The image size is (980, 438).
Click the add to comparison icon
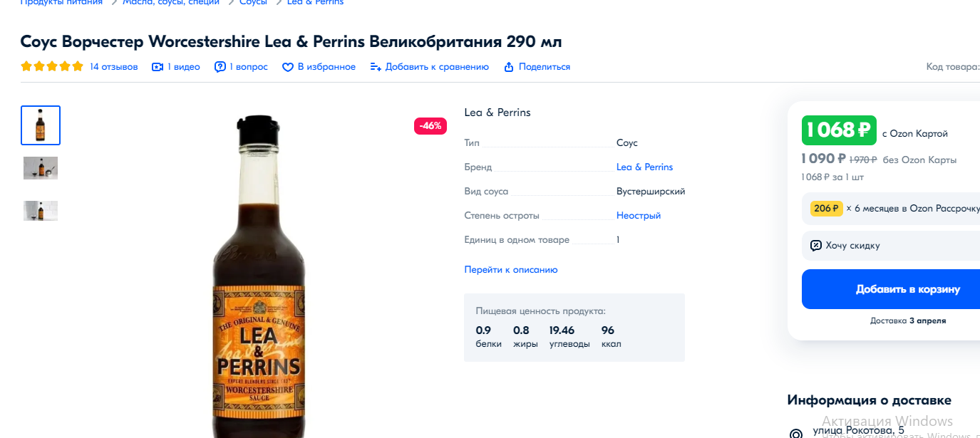(x=376, y=67)
